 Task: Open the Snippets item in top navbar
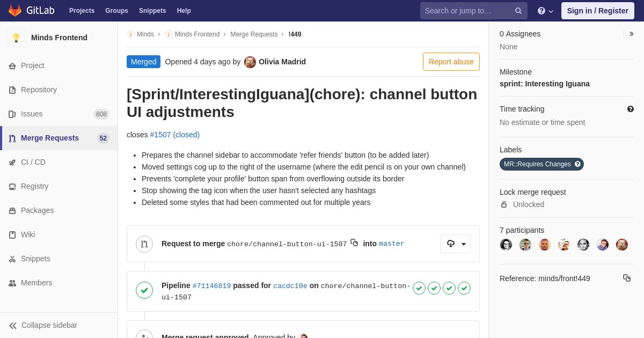click(x=152, y=11)
